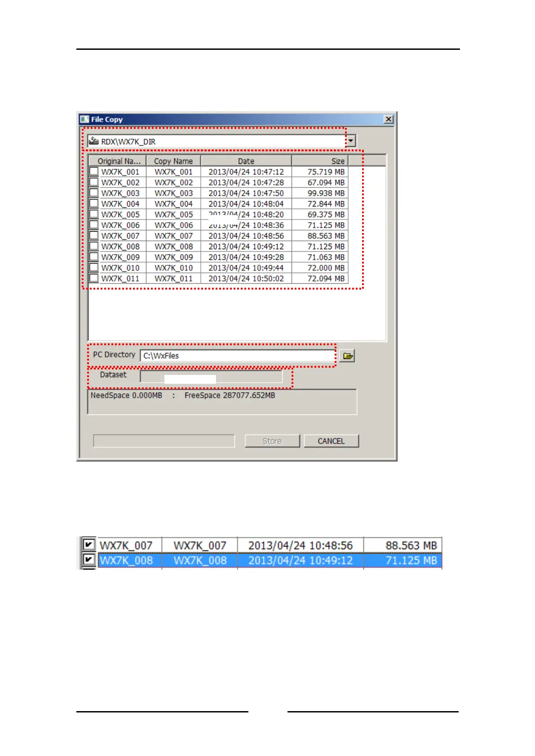Viewport: 535px width, 756px height.
Task: Check the WX7K_004 checkbox
Action: pyautogui.click(x=93, y=203)
